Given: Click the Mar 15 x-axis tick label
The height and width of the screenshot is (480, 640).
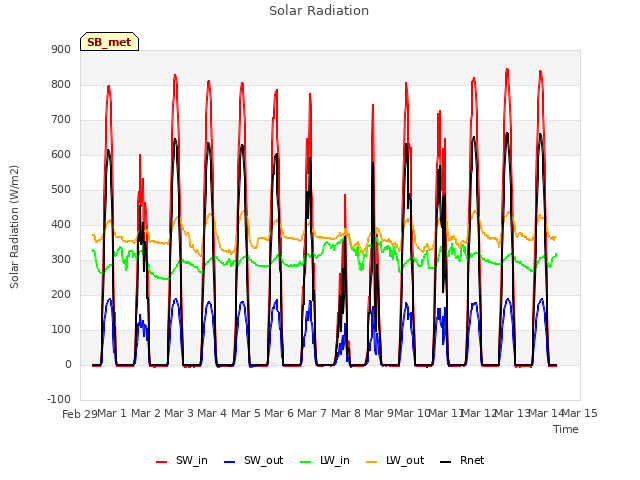Looking at the screenshot, I should click(x=580, y=413).
